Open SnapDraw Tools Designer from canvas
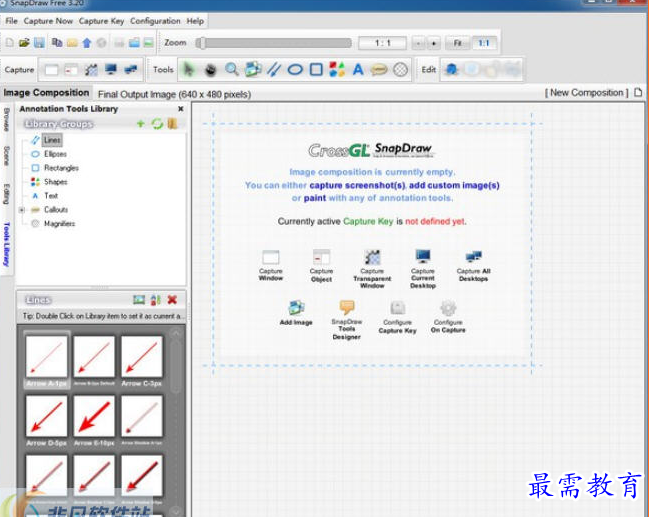Image resolution: width=650 pixels, height=517 pixels. coord(347,320)
